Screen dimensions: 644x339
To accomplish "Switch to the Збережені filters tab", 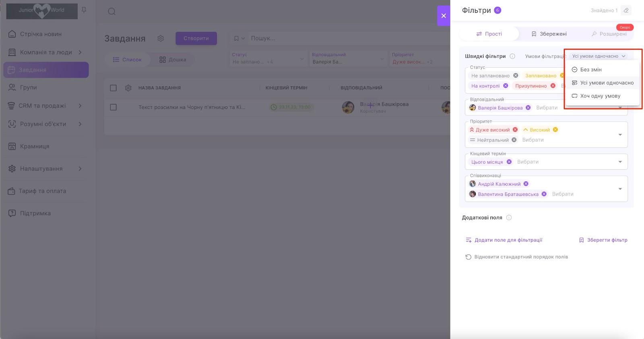I will point(549,34).
